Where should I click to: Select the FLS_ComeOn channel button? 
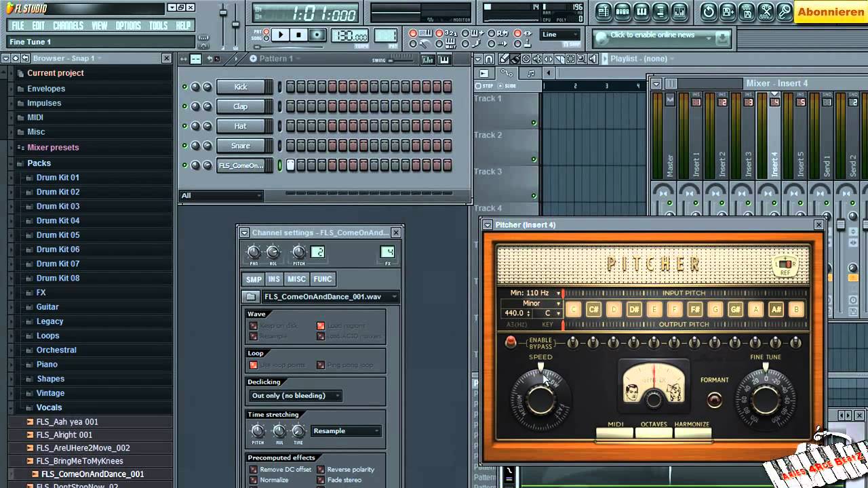(240, 165)
